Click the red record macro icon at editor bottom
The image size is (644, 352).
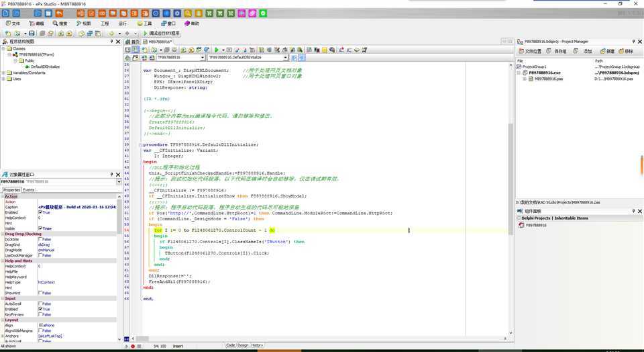click(x=133, y=346)
